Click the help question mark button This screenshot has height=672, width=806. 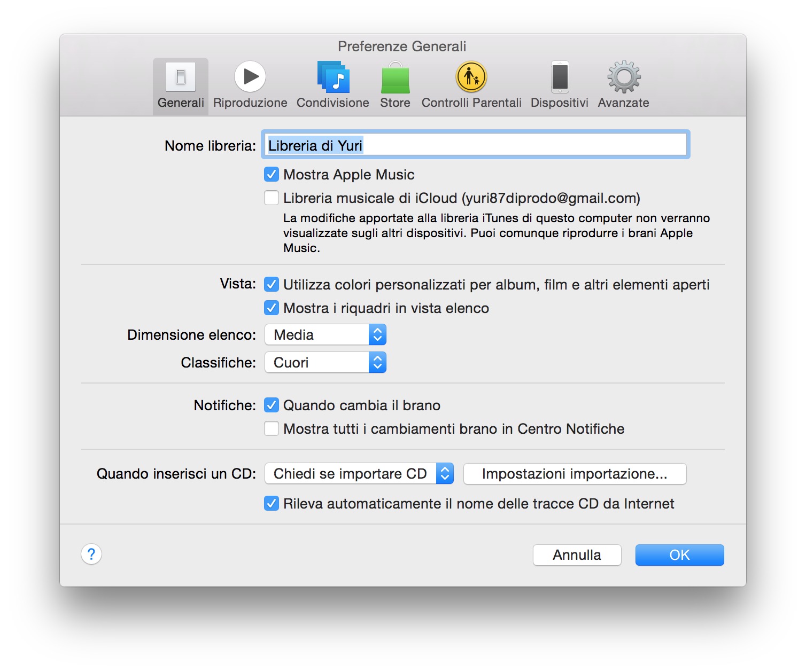[91, 554]
